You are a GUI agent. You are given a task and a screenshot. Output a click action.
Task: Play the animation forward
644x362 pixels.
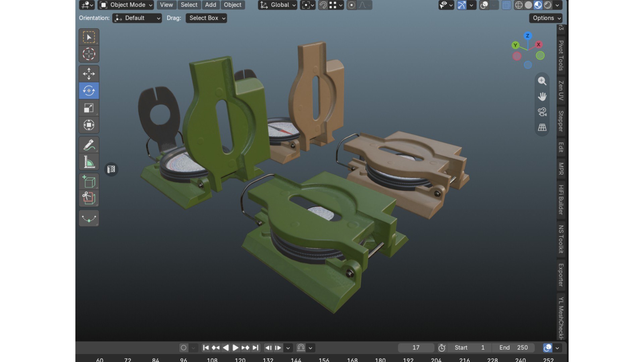[235, 348]
